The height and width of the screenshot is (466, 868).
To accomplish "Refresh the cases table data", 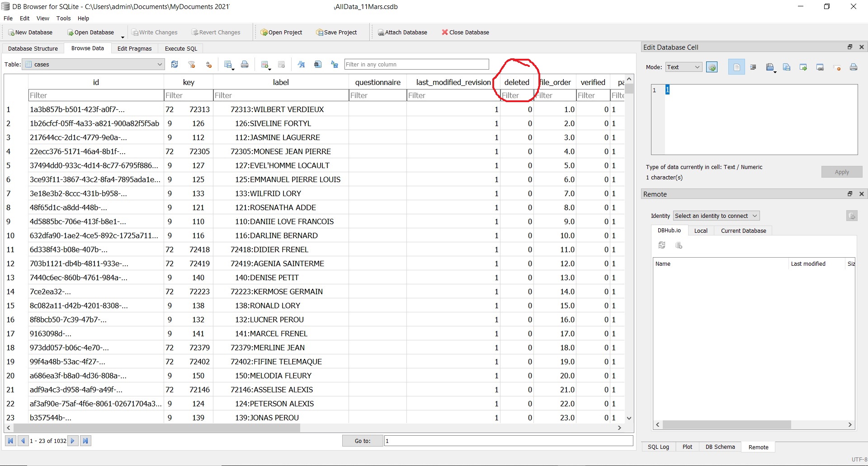I will (x=175, y=65).
